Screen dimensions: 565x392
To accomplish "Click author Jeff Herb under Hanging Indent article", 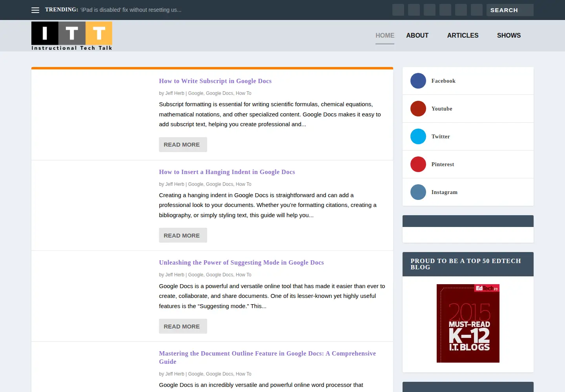I will [175, 184].
